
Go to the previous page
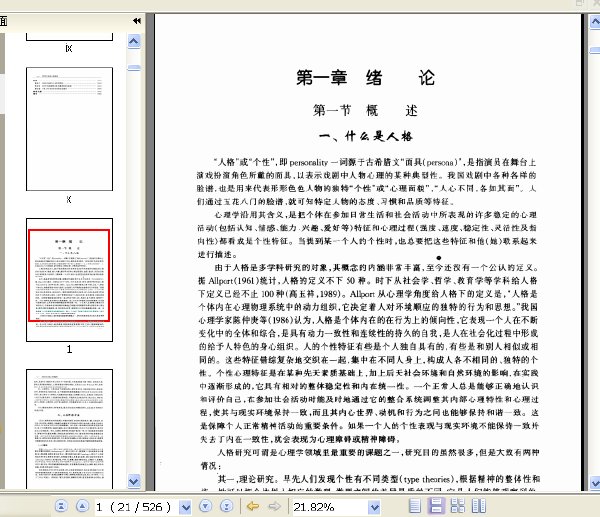tap(82, 506)
